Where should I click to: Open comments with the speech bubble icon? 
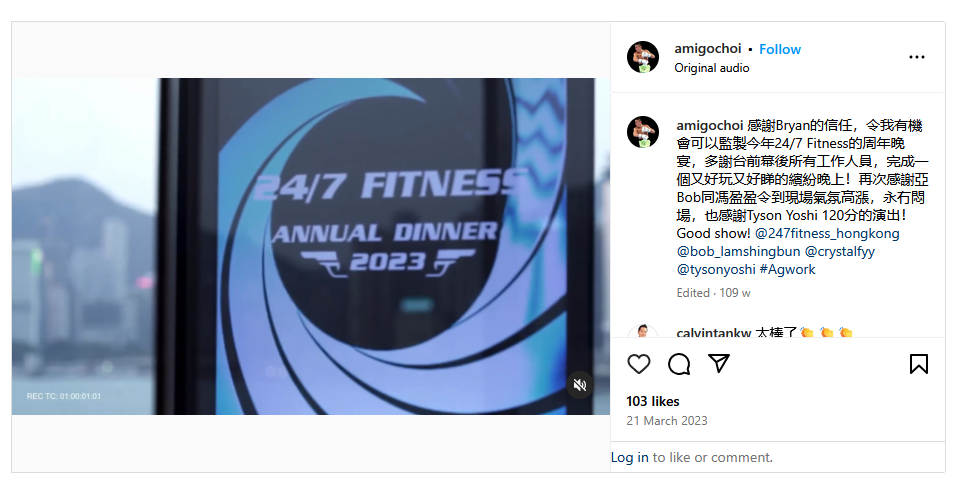(x=679, y=364)
